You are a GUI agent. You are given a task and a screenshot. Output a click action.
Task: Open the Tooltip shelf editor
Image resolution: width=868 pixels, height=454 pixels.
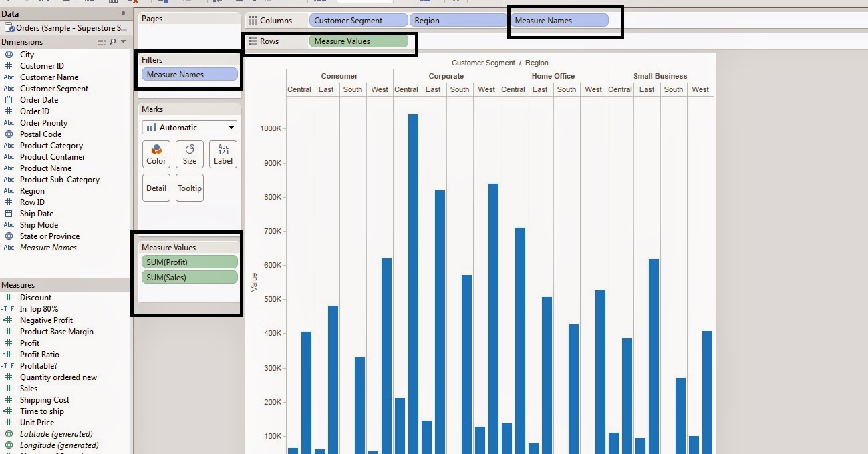[189, 188]
